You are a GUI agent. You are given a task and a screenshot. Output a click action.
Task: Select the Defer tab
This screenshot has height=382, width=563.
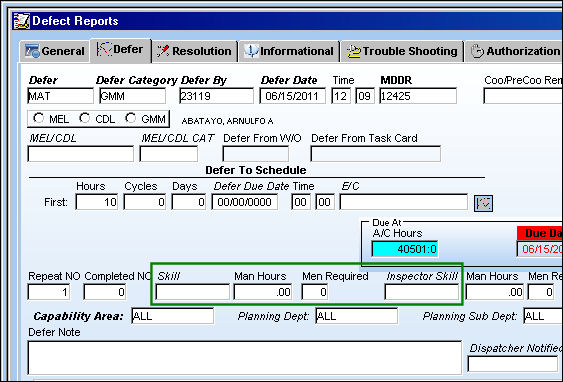(120, 50)
